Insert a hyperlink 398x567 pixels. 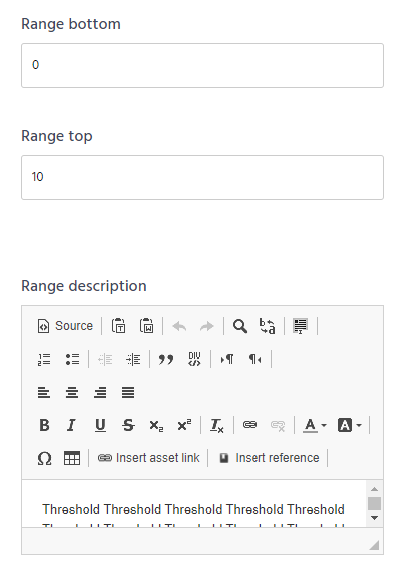[x=250, y=425]
